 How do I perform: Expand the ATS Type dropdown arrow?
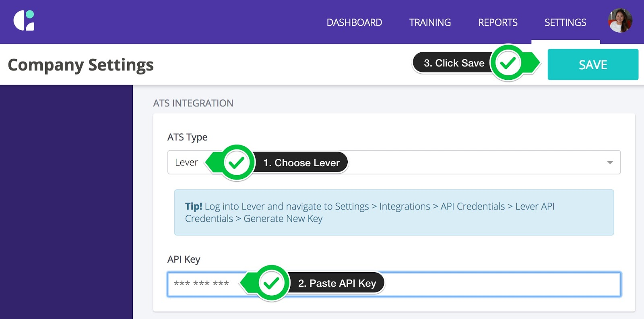610,162
